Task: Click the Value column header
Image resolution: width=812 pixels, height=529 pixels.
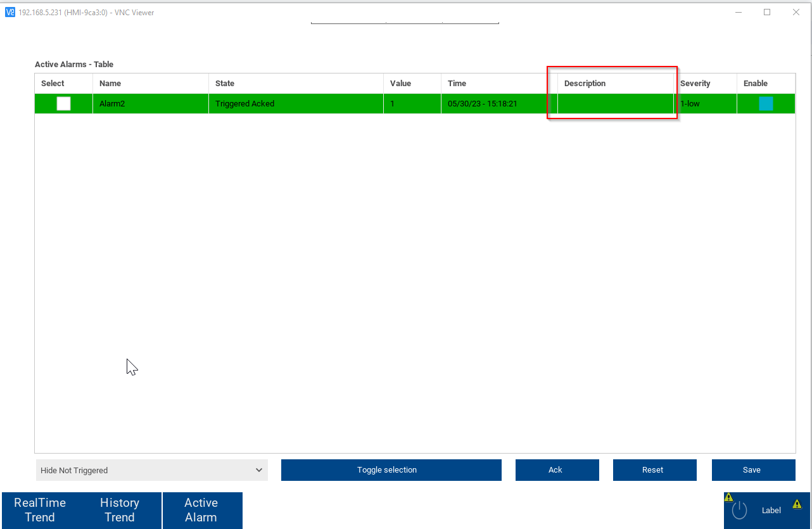Action: coord(412,84)
